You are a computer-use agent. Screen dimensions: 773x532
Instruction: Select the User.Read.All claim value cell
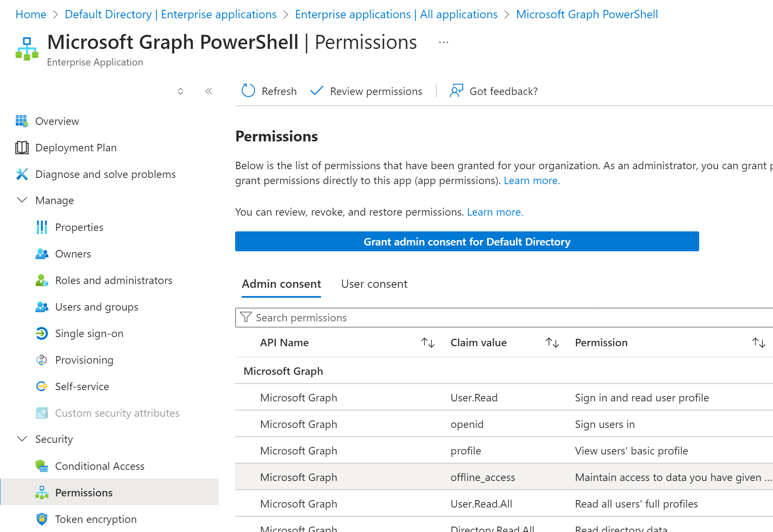[481, 504]
